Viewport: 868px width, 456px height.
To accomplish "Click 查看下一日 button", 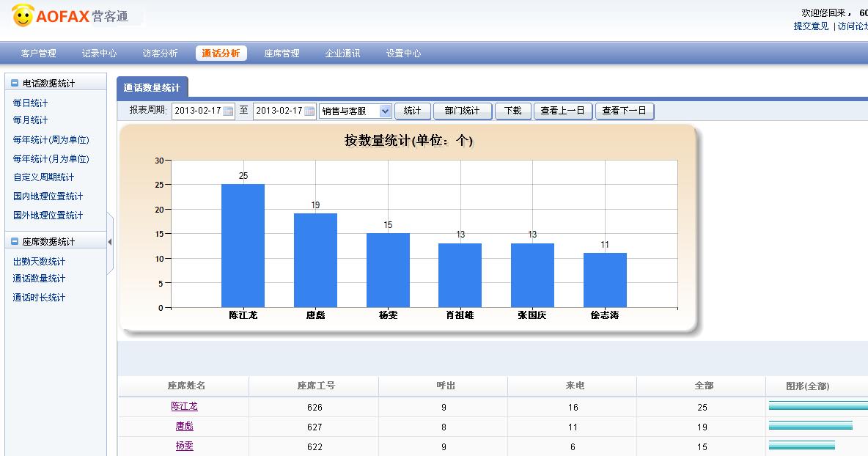I will tap(625, 111).
